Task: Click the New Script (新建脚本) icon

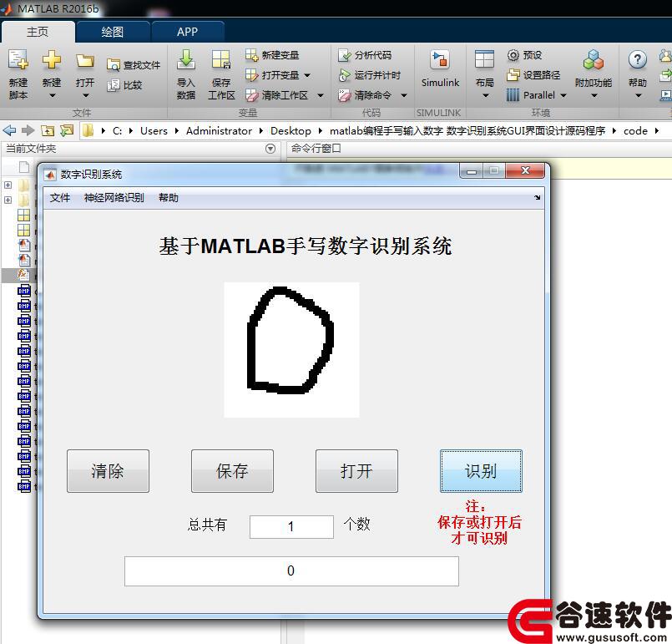Action: tap(18, 59)
